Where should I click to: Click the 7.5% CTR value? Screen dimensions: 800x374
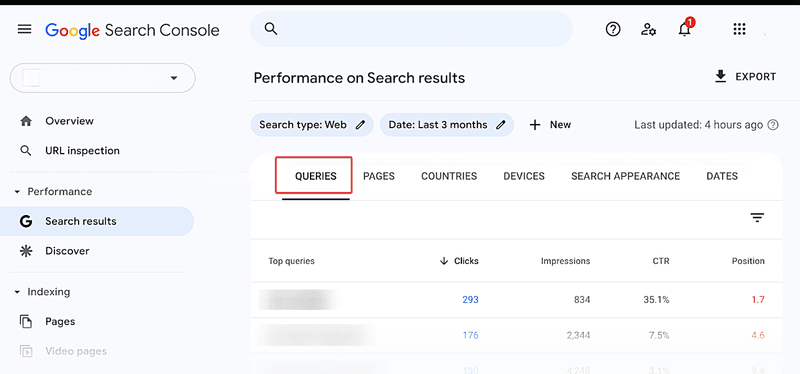tap(659, 335)
